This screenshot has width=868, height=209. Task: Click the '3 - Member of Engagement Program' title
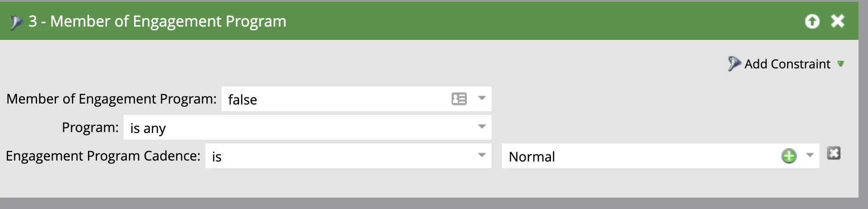(x=157, y=21)
